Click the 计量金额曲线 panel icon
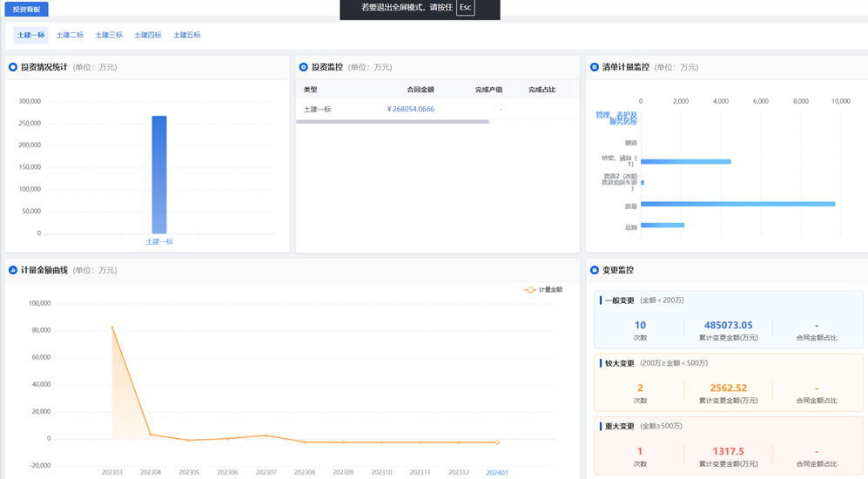This screenshot has height=479, width=868. click(13, 270)
